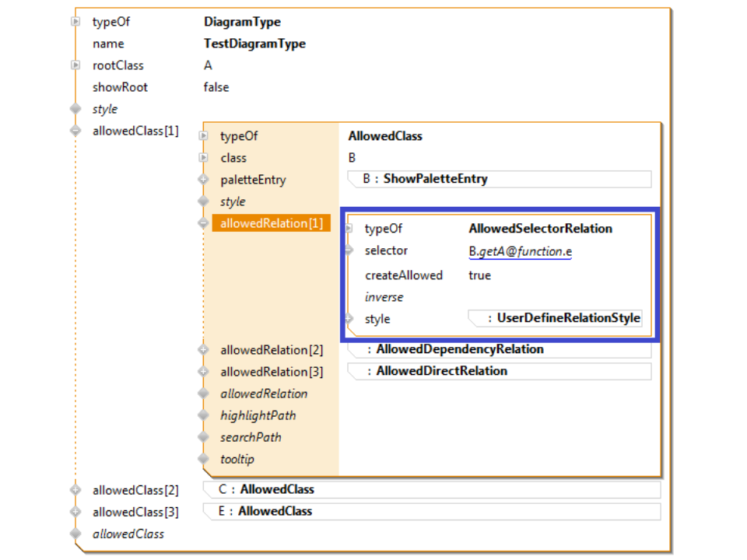
Task: Expand the allowedRelation[3] entry
Action: pyautogui.click(x=204, y=372)
